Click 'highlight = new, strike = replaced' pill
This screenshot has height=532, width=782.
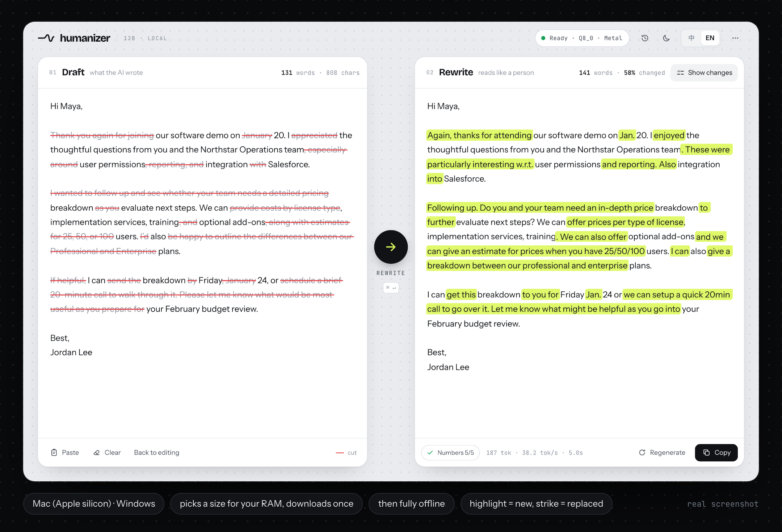point(537,504)
